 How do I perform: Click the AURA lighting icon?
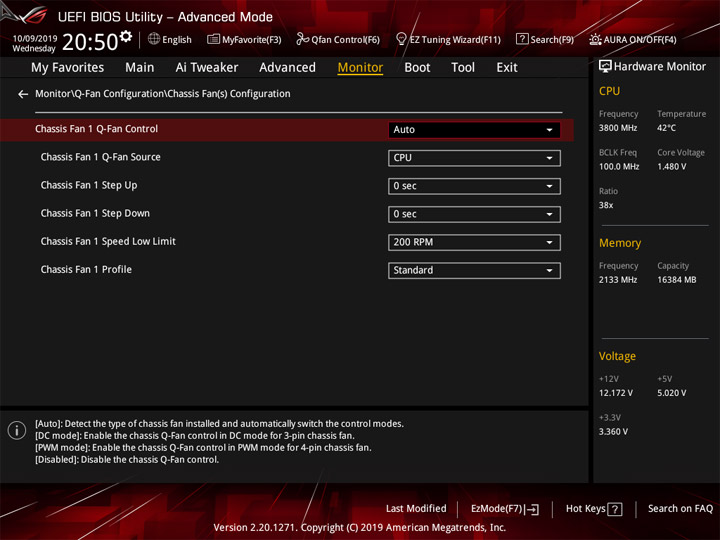pos(595,39)
